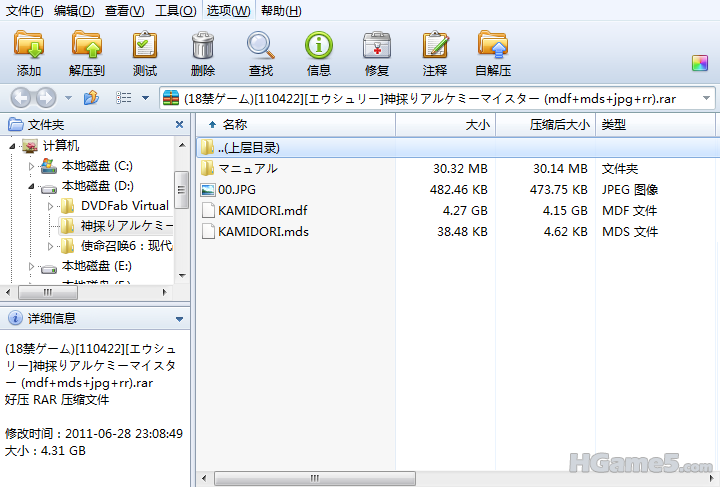
Task: Collapse the 详细信息 panel arrow
Action: pos(179,319)
